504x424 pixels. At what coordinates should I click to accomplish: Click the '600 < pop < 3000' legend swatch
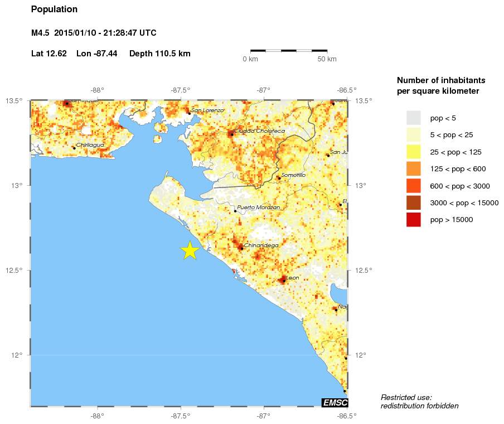pyautogui.click(x=413, y=186)
